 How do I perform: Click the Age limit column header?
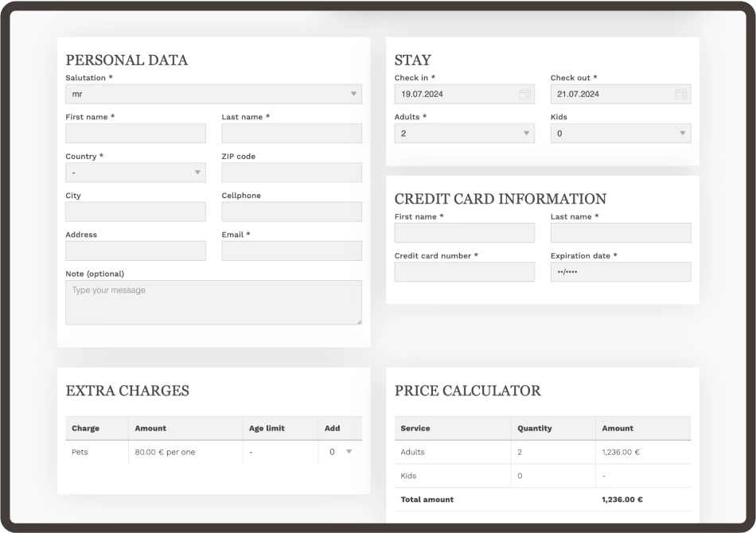point(267,428)
